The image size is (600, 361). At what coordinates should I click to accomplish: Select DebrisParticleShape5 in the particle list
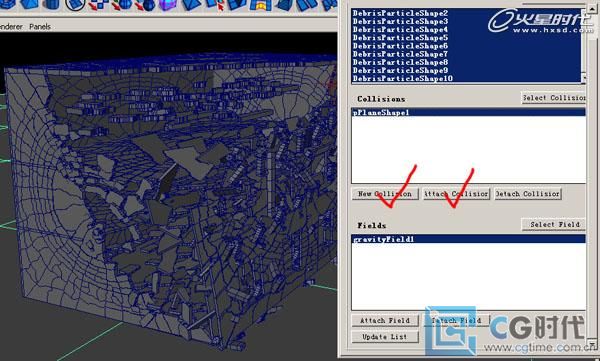click(x=466, y=38)
